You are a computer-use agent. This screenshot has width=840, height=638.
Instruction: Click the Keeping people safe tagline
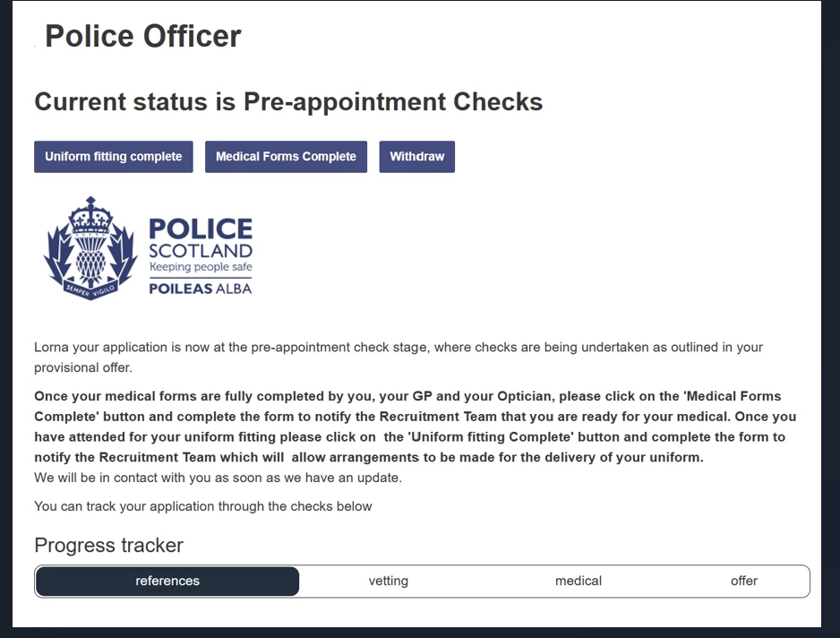click(201, 267)
